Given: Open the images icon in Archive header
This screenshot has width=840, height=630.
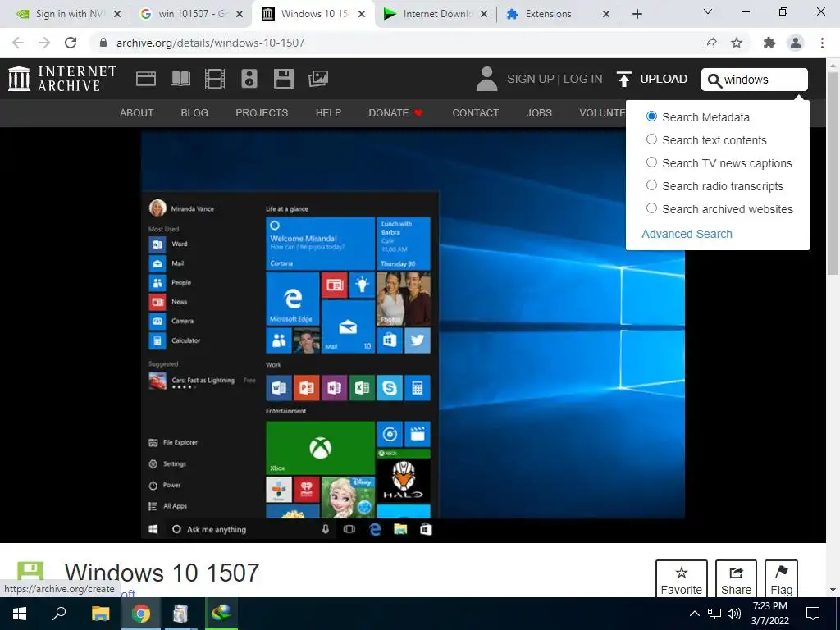Looking at the screenshot, I should pos(318,80).
